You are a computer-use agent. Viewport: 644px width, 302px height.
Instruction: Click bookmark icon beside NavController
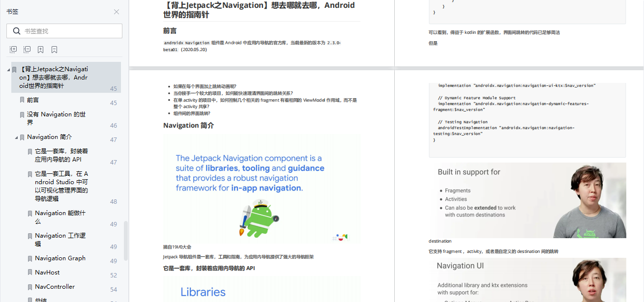pos(30,287)
